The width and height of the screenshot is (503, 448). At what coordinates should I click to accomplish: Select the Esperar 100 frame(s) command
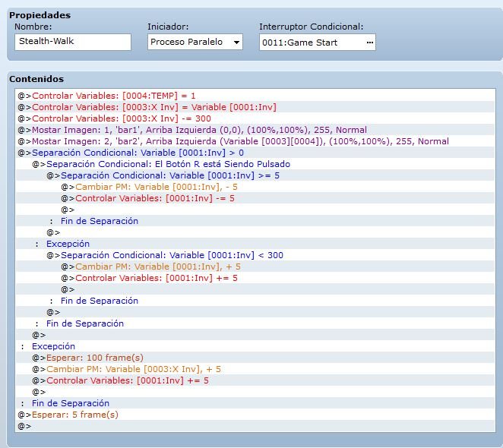pos(255,358)
